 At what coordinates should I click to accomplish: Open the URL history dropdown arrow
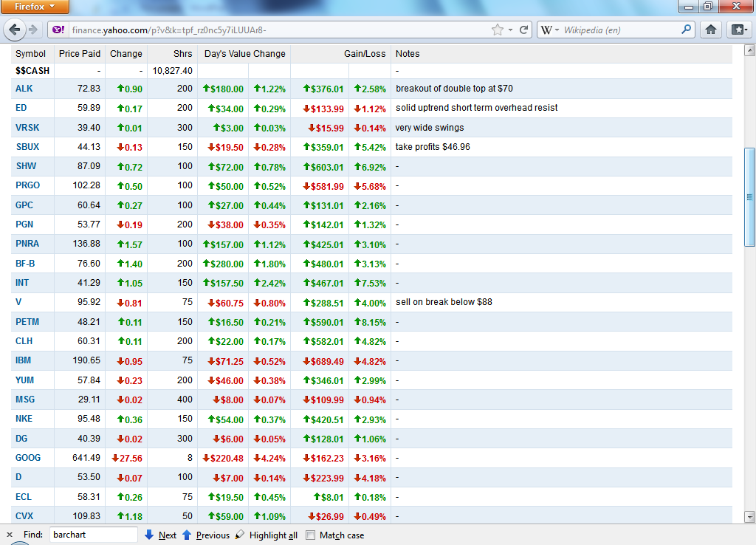[x=510, y=30]
